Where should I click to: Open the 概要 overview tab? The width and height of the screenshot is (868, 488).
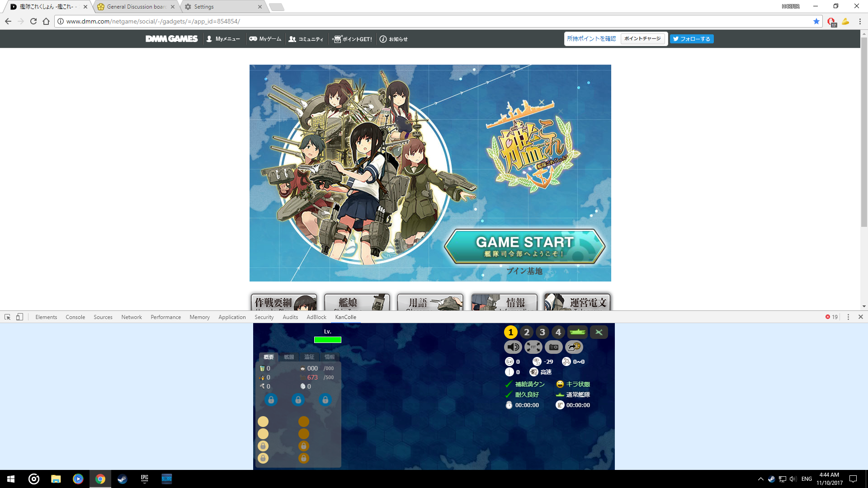pos(269,357)
